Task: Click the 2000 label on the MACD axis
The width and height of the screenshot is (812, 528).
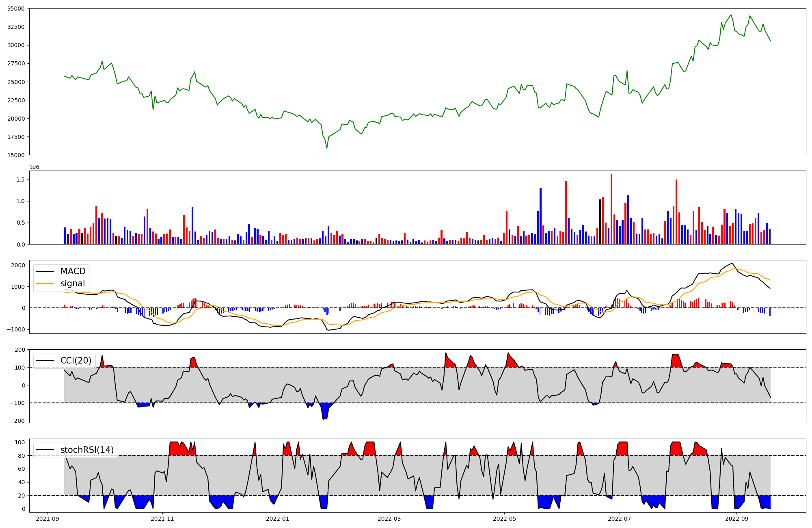Action: pyautogui.click(x=18, y=265)
